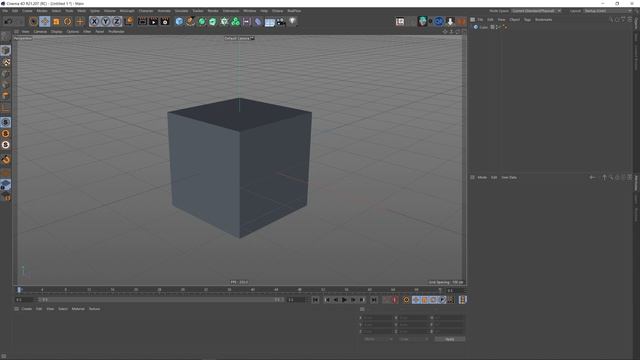Toggle the coordinate system icon

click(x=129, y=21)
